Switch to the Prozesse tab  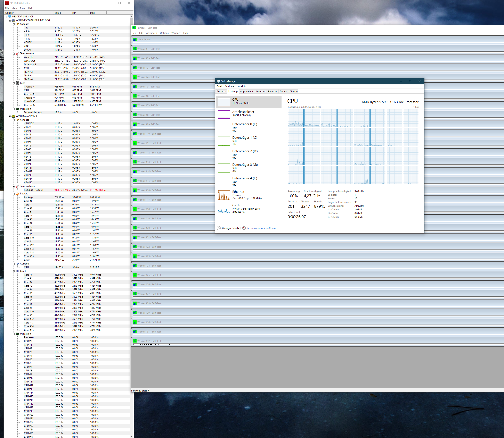(x=221, y=92)
